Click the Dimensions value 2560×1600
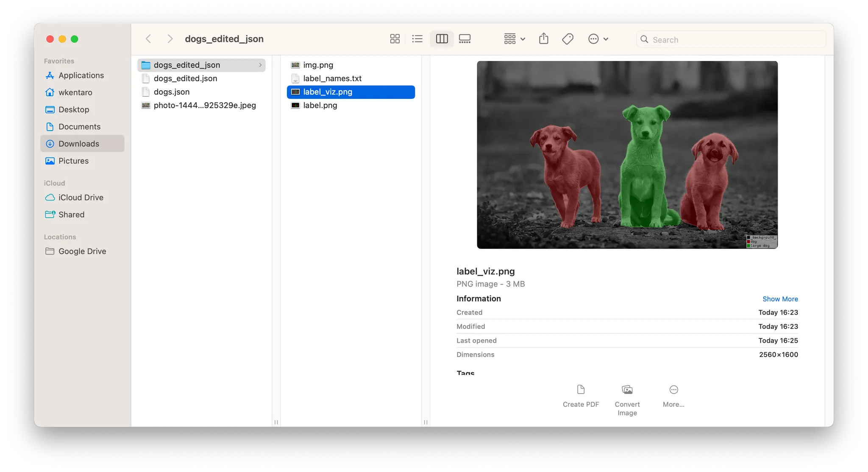Screen dimensions: 868x472 click(x=779, y=355)
